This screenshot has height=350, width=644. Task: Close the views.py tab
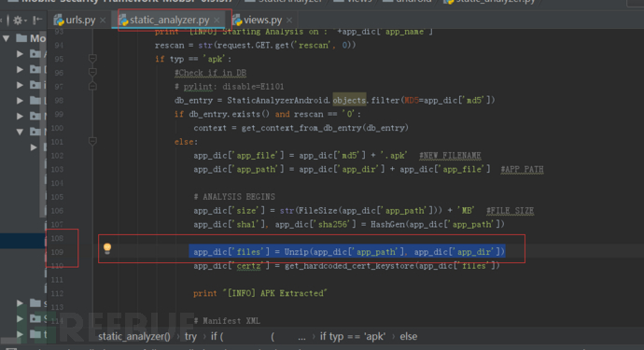[x=289, y=21]
